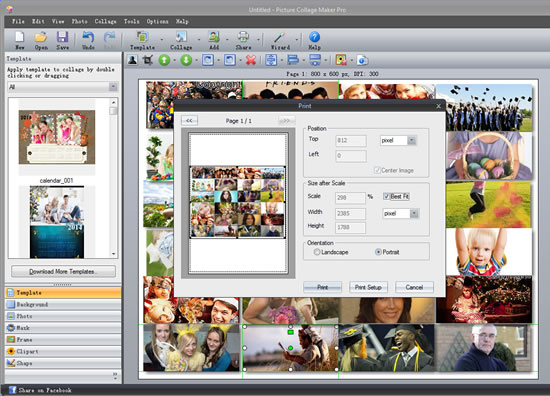Click the first blue frame icon
The width and height of the screenshot is (550, 396).
coord(208,60)
